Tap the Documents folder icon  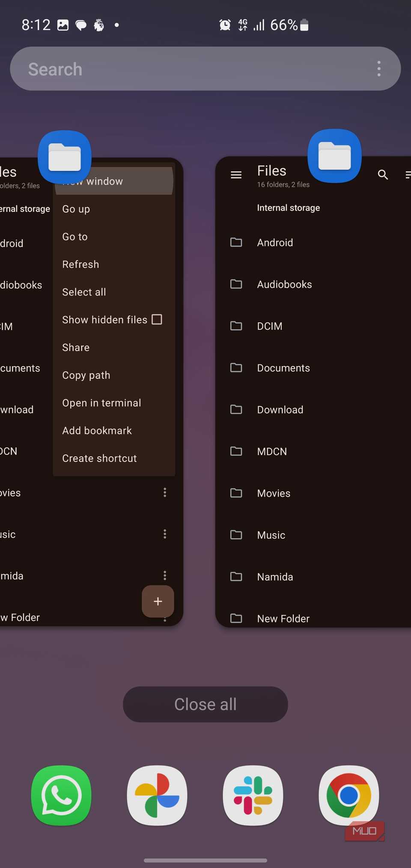(236, 367)
